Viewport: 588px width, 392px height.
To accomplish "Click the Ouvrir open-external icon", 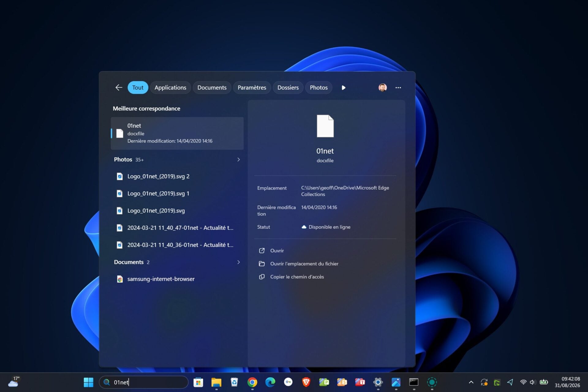I will 262,251.
